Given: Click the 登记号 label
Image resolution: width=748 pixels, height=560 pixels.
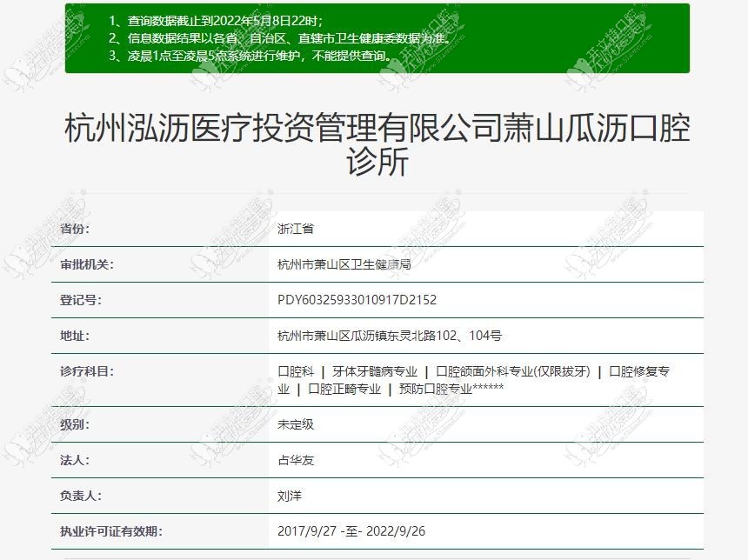Looking at the screenshot, I should tap(81, 300).
